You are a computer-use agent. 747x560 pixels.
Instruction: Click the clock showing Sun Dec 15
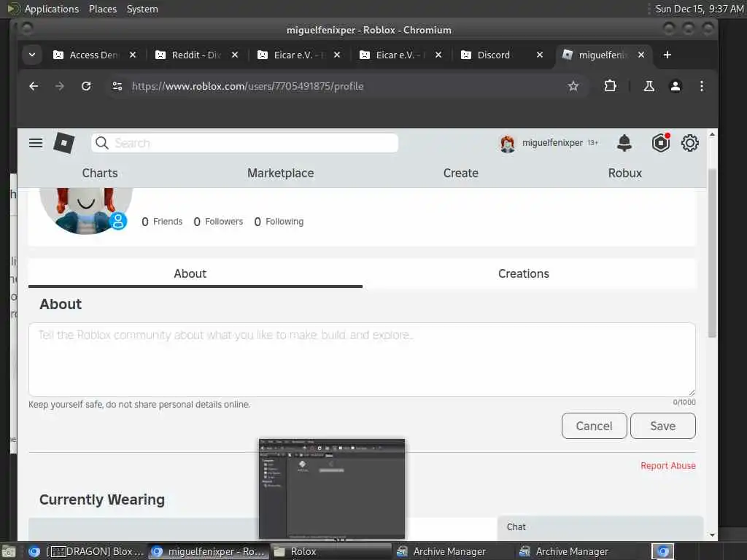[x=700, y=9]
